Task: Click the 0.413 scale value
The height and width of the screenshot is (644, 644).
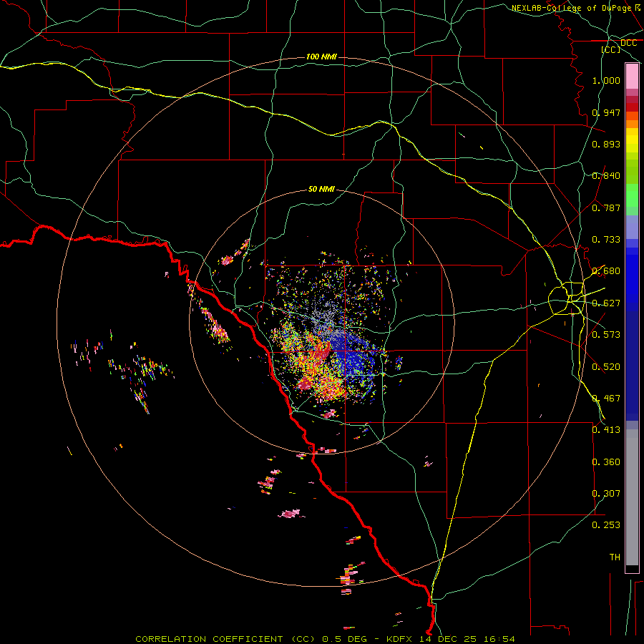Action: pyautogui.click(x=606, y=430)
